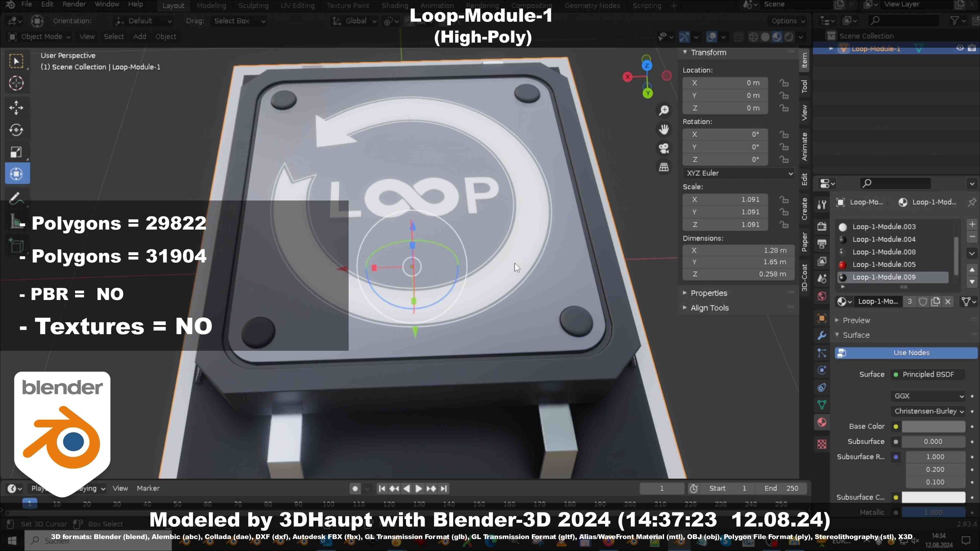Open the viewport Add menu
This screenshot has height=551, width=980.
(x=140, y=36)
